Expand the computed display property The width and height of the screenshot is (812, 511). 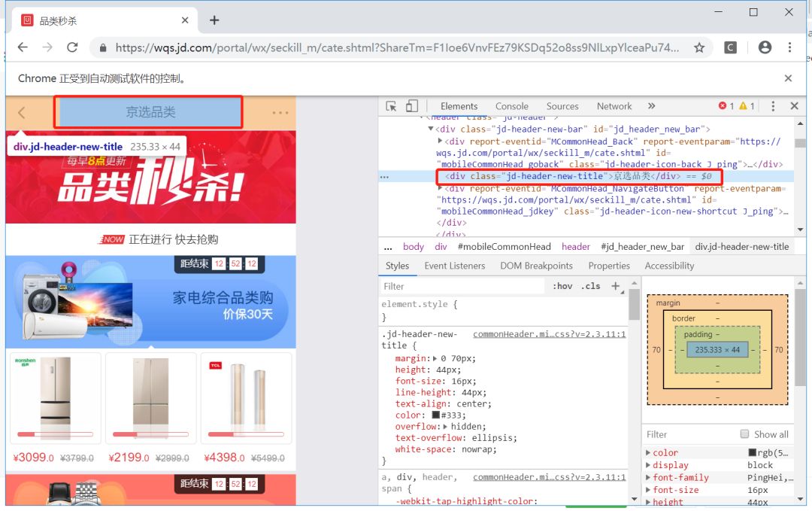click(x=648, y=465)
